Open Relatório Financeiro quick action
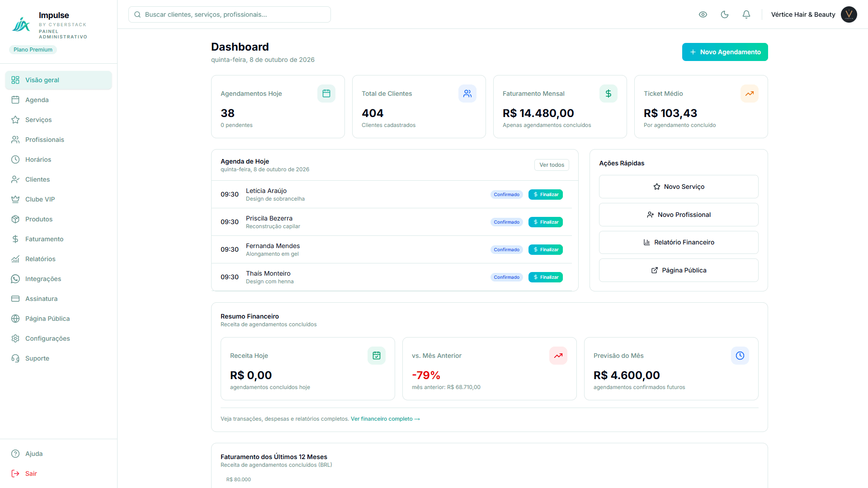This screenshot has height=488, width=868. tap(679, 242)
